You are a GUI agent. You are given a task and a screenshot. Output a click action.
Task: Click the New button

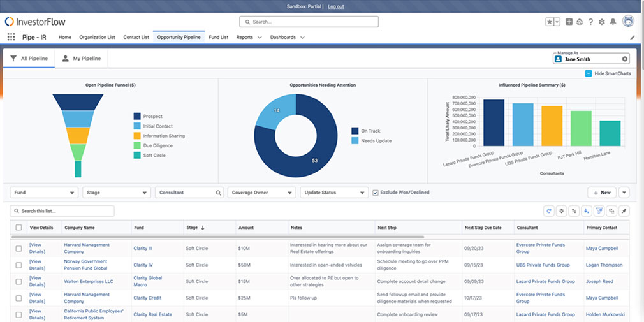coord(601,192)
